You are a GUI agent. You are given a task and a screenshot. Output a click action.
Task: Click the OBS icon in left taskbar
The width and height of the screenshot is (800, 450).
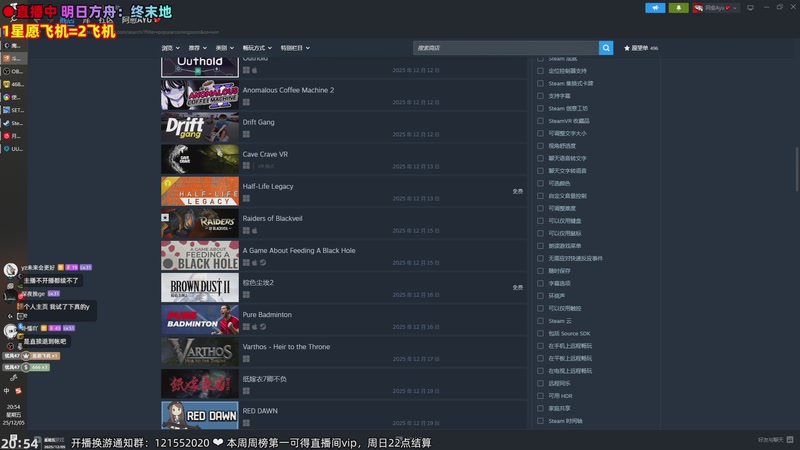tap(7, 71)
